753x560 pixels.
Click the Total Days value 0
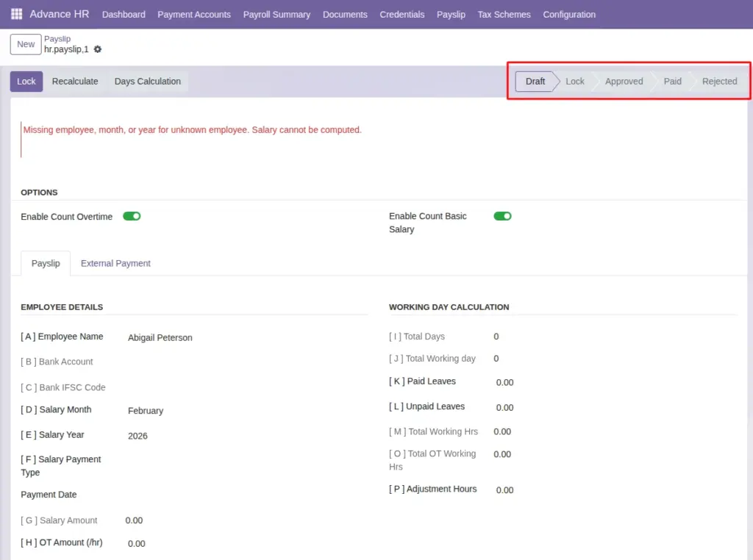496,337
